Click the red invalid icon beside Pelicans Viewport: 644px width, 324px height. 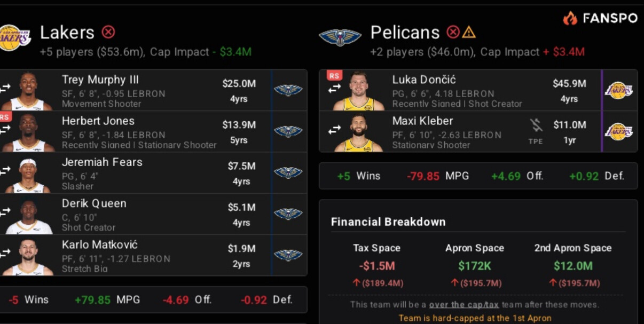pyautogui.click(x=453, y=33)
